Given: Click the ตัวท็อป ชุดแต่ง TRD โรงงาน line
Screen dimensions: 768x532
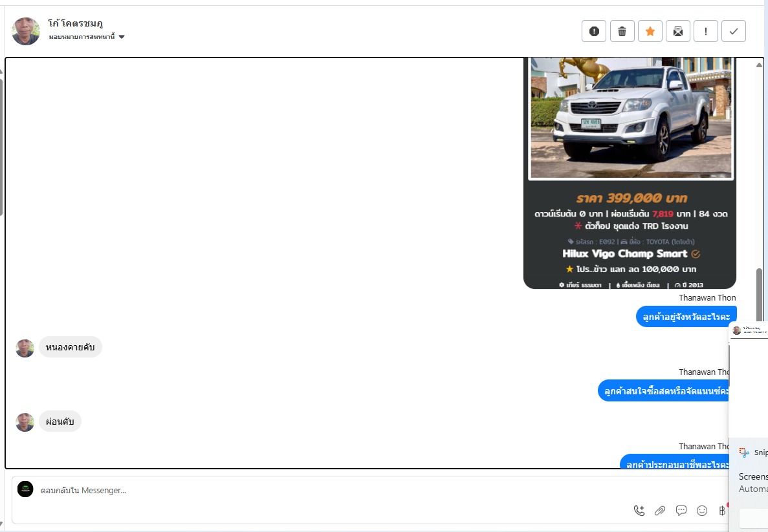Looking at the screenshot, I should click(x=631, y=226).
